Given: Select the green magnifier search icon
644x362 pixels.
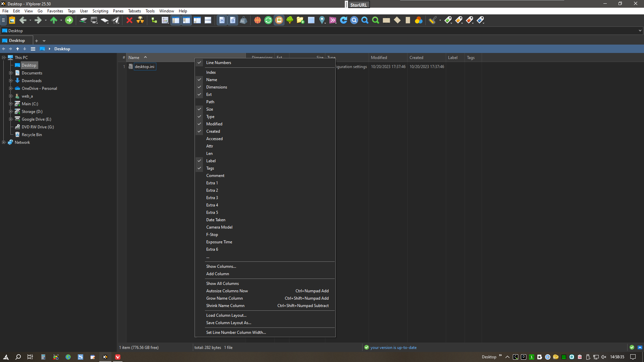Looking at the screenshot, I should pos(375,20).
